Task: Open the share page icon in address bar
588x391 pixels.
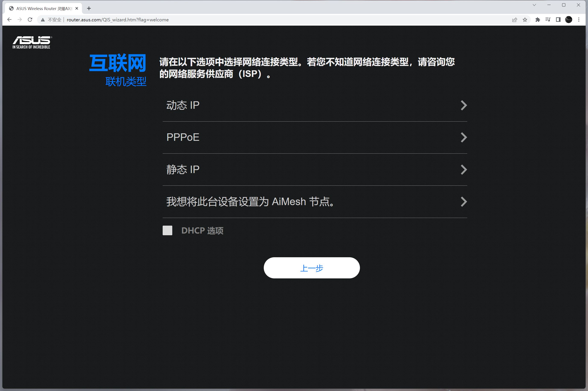Action: pyautogui.click(x=514, y=20)
